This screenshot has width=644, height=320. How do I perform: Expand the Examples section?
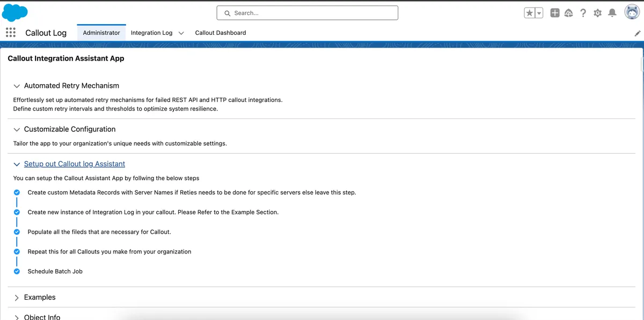point(17,297)
